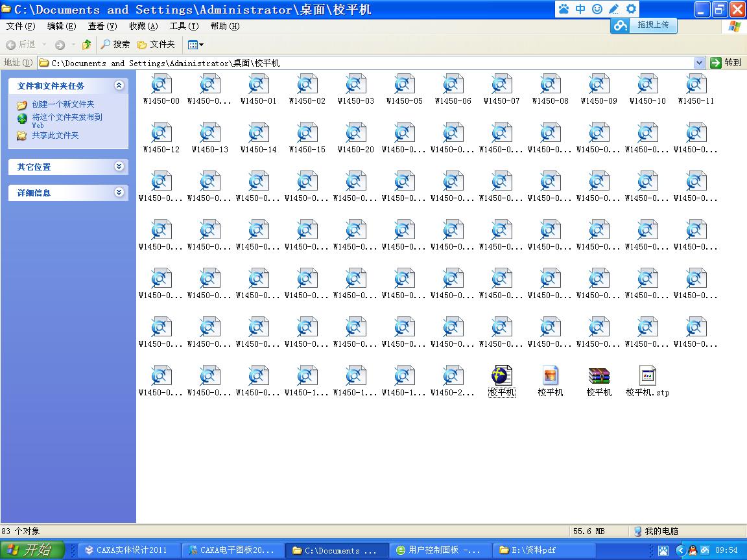Expand the 详细信息 panel

coord(119,192)
